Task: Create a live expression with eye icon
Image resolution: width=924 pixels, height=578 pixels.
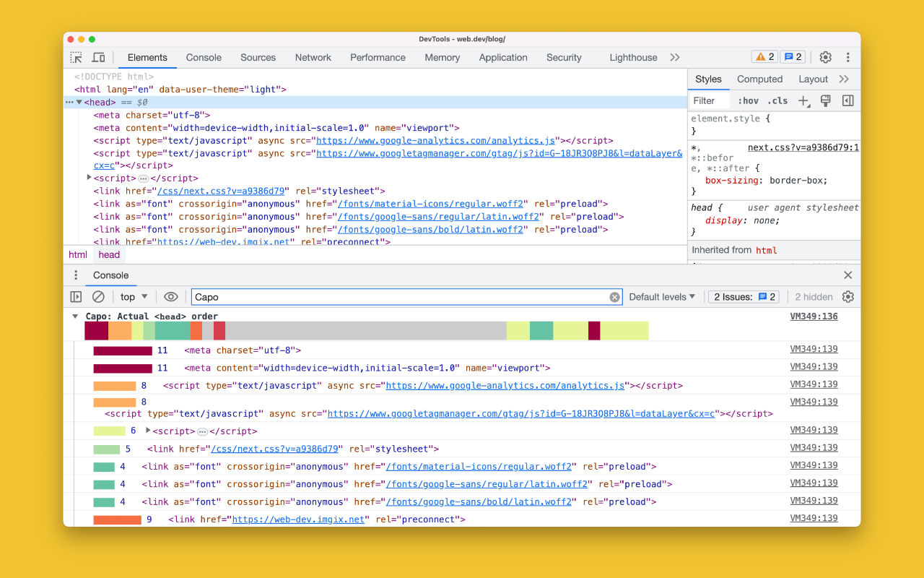Action: (170, 297)
